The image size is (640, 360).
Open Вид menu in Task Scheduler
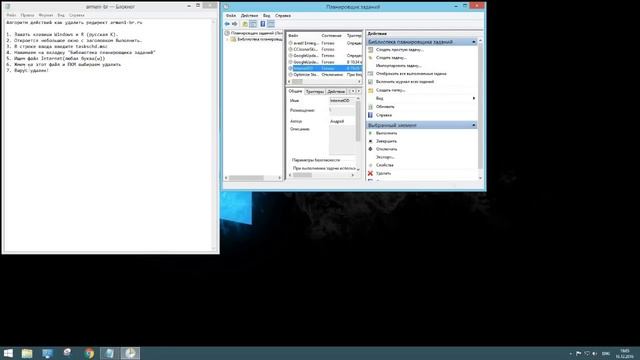click(267, 16)
